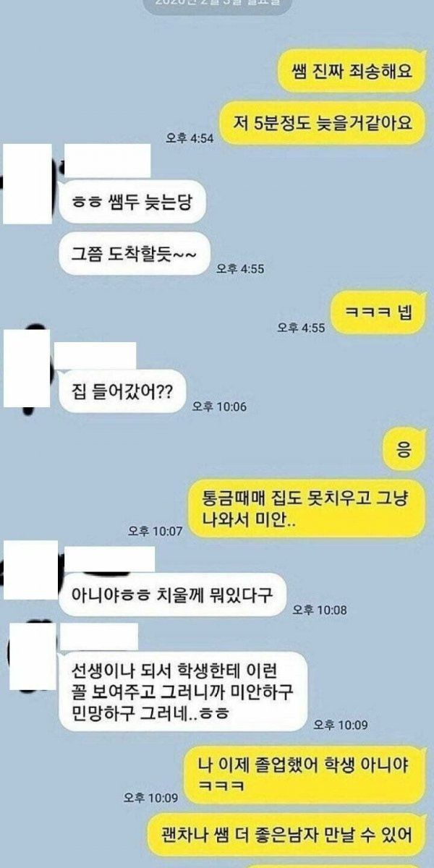The image size is (434, 868).
Task: Tap the hidden sender name above 'ㅎㅎ 쌤두 늦는당'
Action: coord(107,161)
